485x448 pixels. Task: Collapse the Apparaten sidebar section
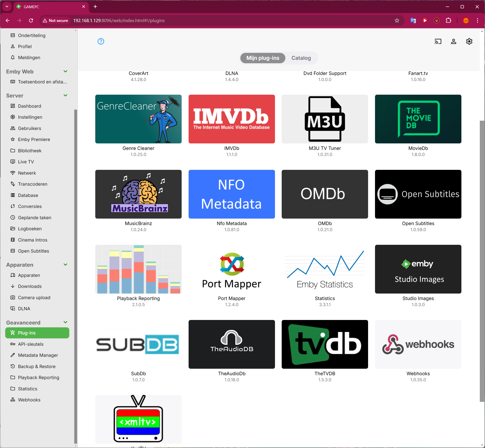tap(65, 265)
